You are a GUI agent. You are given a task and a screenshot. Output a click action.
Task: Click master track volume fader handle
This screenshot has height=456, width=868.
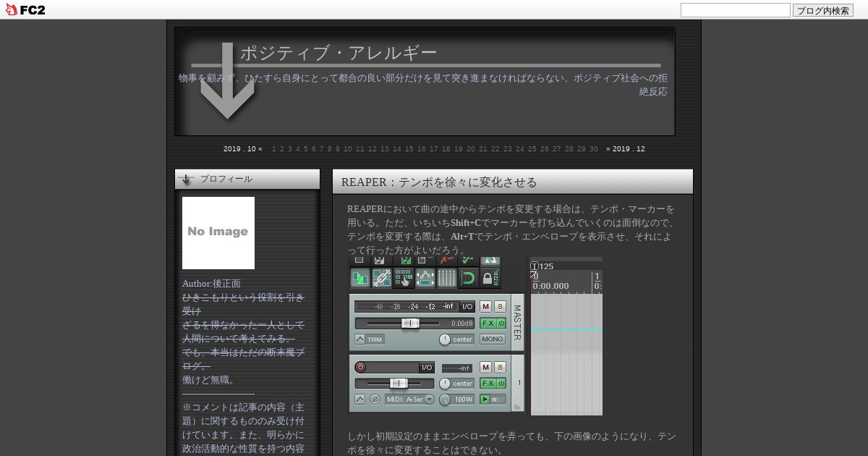click(410, 324)
